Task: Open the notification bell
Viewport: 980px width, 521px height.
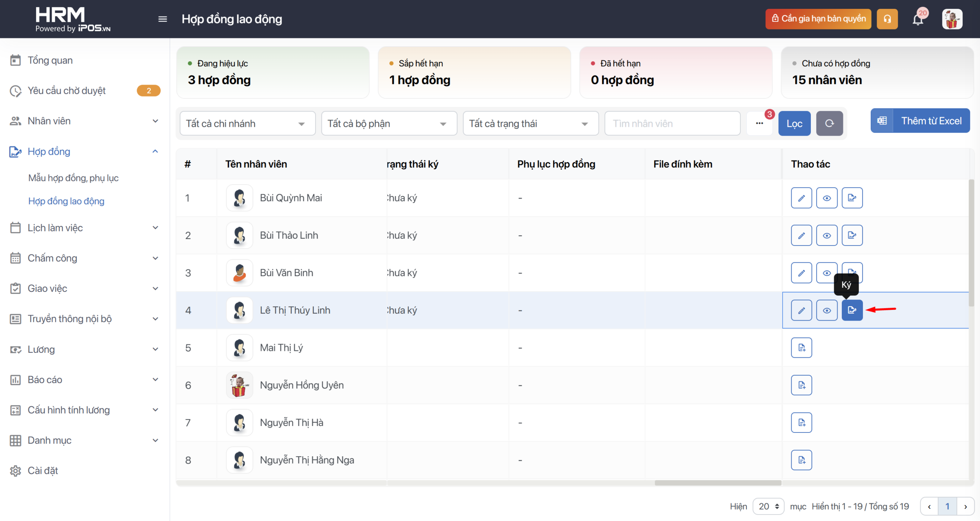Action: 918,19
